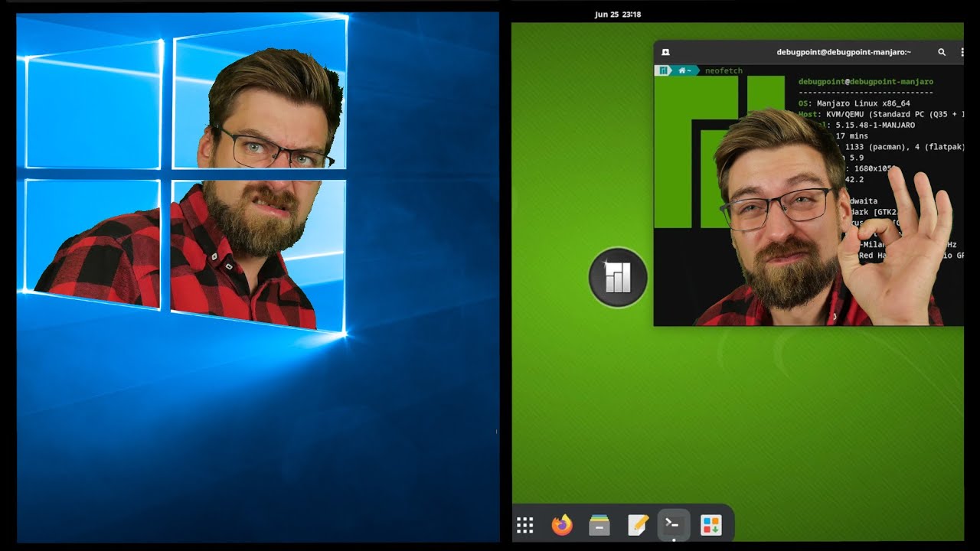The width and height of the screenshot is (980, 551).
Task: Launch Firefox from the dock
Action: (x=562, y=525)
